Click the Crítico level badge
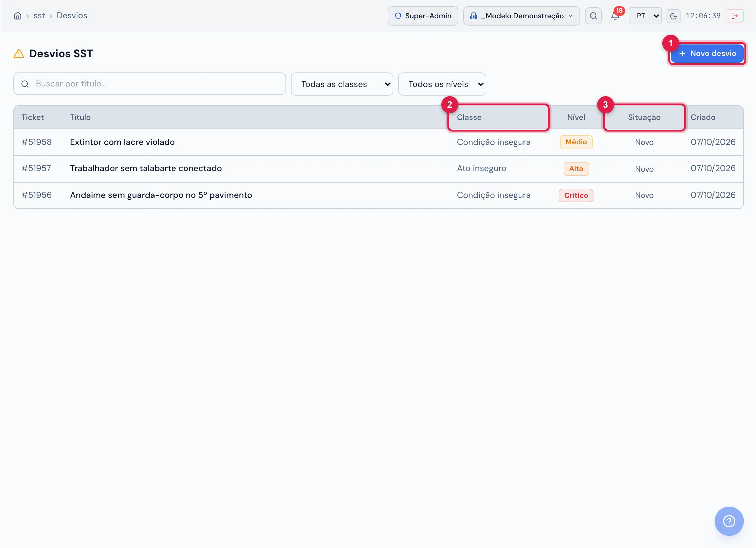This screenshot has height=548, width=756. click(576, 195)
